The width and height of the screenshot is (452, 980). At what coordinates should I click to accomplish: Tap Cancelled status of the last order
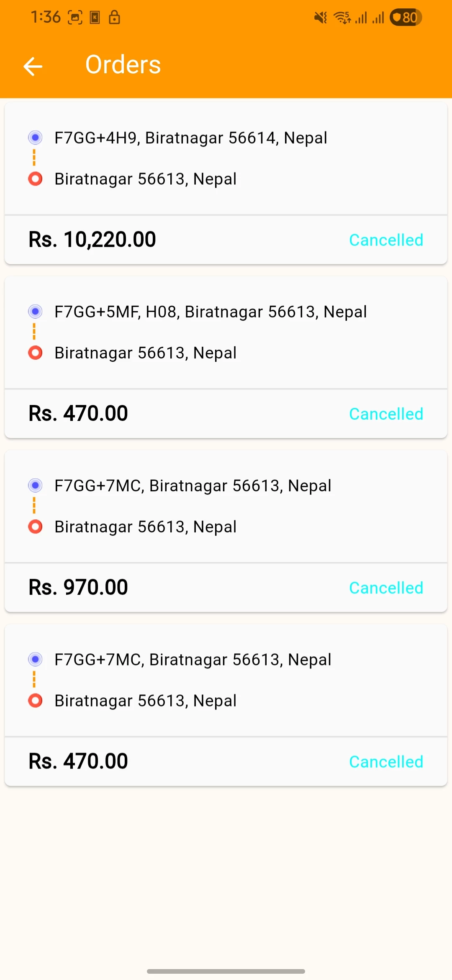(x=386, y=761)
